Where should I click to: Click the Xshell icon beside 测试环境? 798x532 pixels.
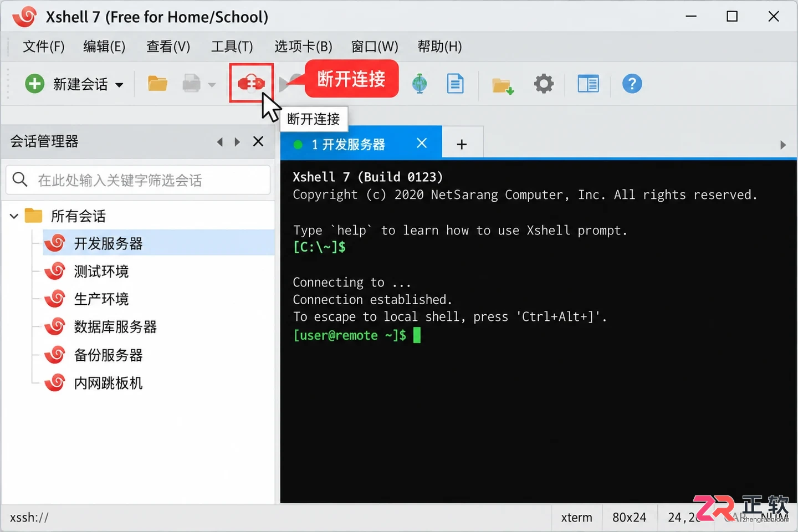pos(55,271)
